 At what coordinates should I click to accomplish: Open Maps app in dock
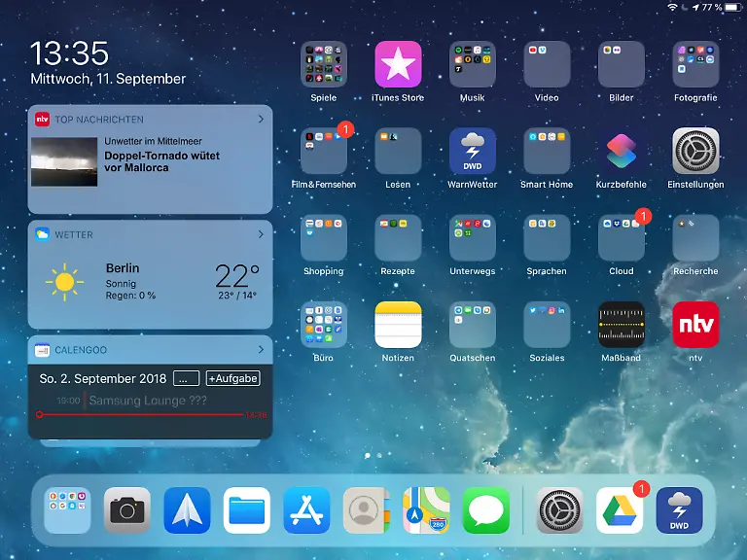426,510
